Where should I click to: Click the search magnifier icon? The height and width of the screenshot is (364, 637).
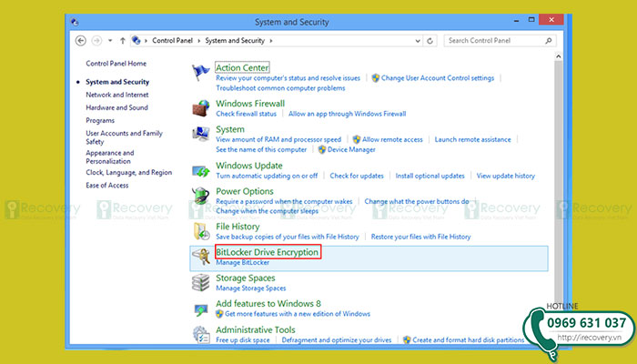[x=549, y=41]
